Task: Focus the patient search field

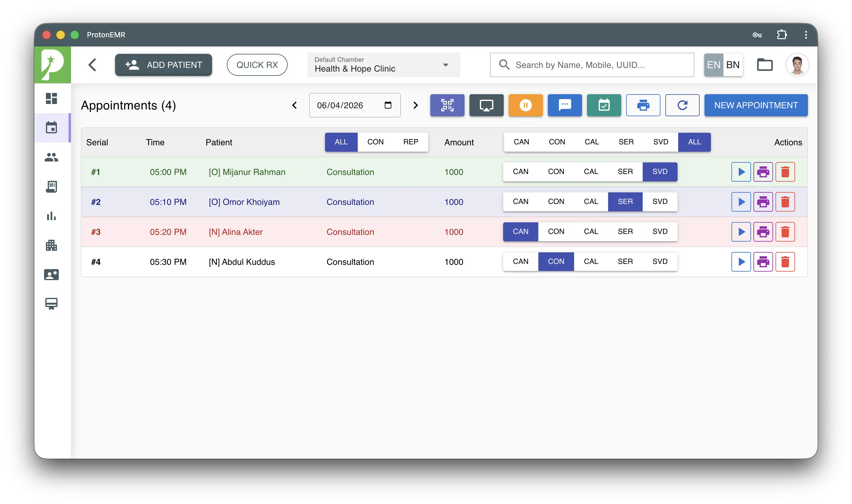Action: pyautogui.click(x=592, y=65)
